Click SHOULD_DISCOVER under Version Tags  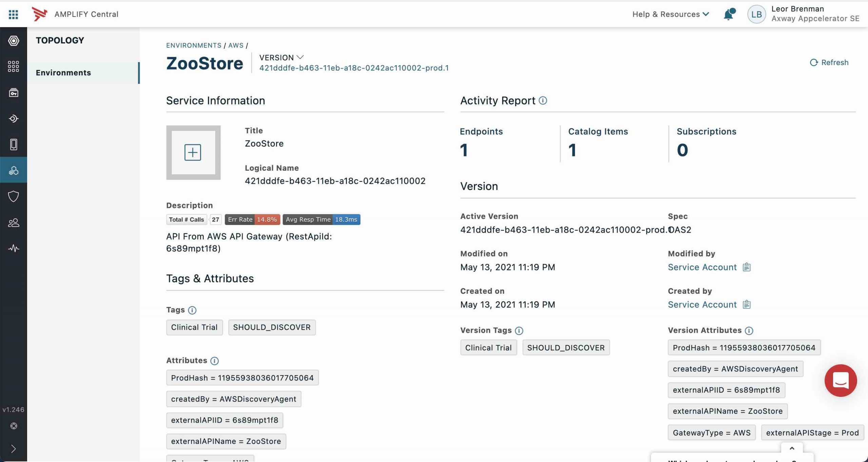tap(566, 348)
